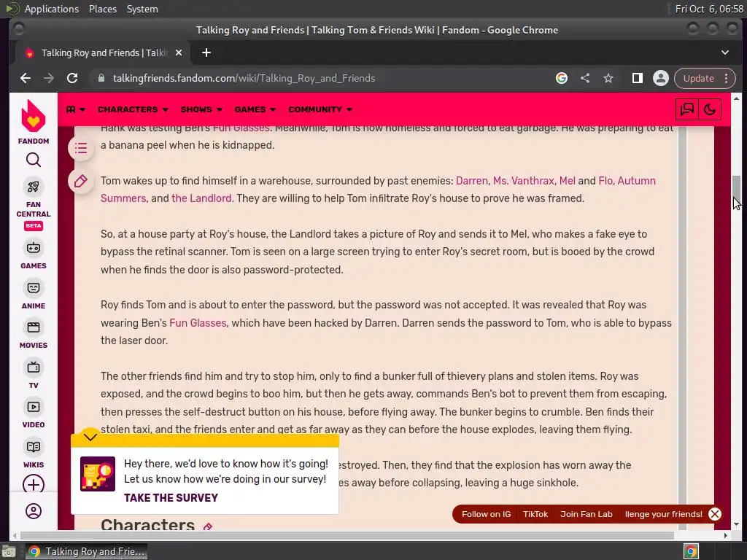
Task: Open the Applications menu
Action: [52, 9]
